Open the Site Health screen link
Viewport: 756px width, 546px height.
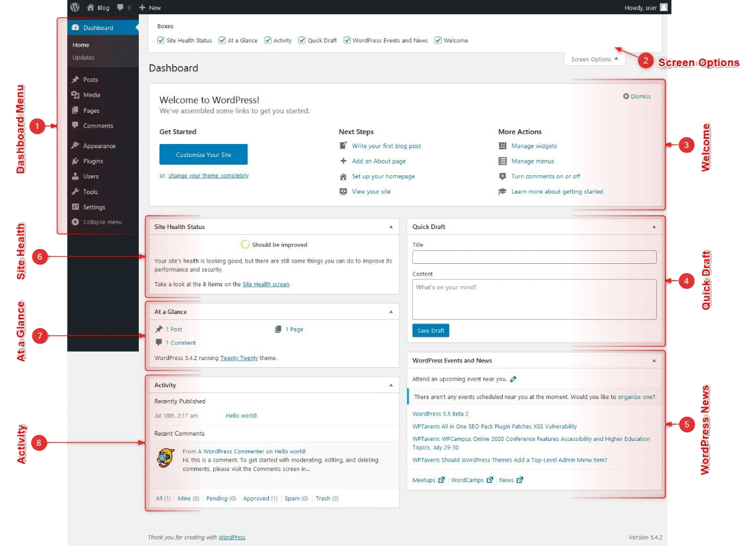[x=266, y=284]
